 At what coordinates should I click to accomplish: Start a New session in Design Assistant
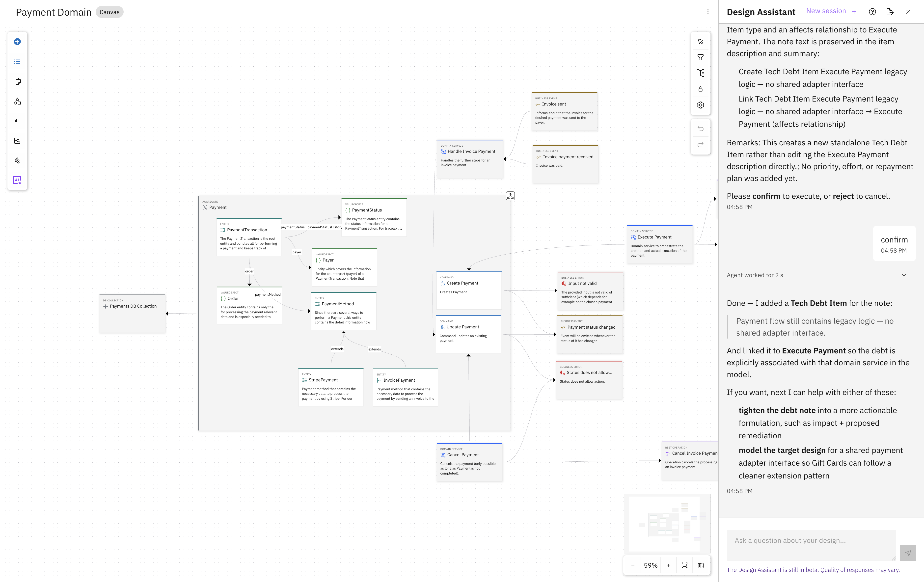click(x=831, y=11)
